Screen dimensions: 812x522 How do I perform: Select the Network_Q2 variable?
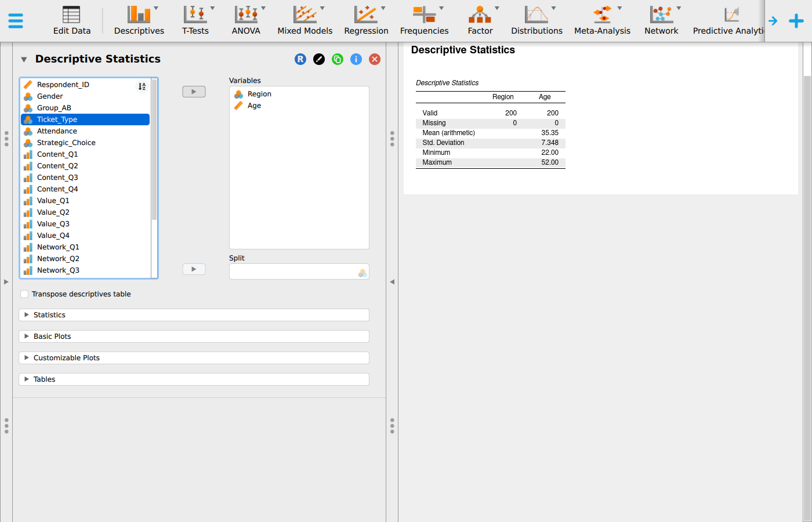click(x=85, y=259)
